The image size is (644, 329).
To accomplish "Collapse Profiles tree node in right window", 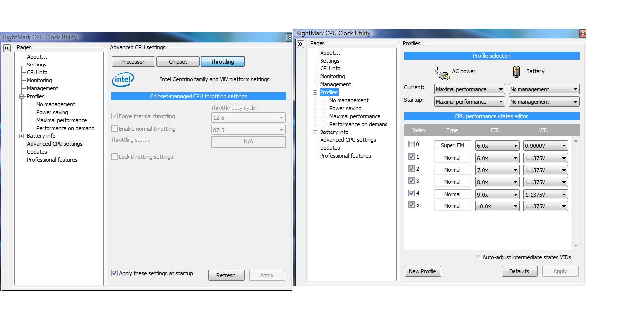I will tap(315, 92).
